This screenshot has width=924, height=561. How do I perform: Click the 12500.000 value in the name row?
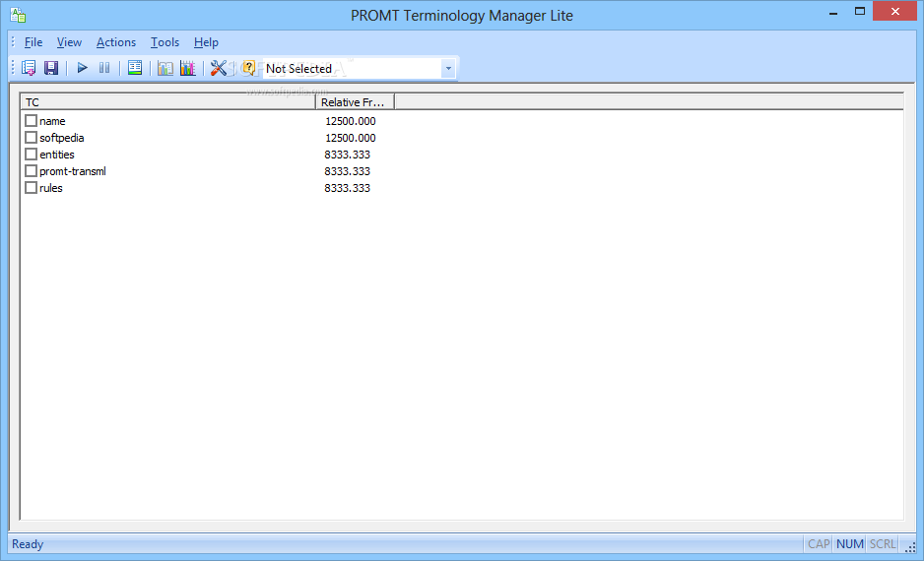tap(351, 121)
